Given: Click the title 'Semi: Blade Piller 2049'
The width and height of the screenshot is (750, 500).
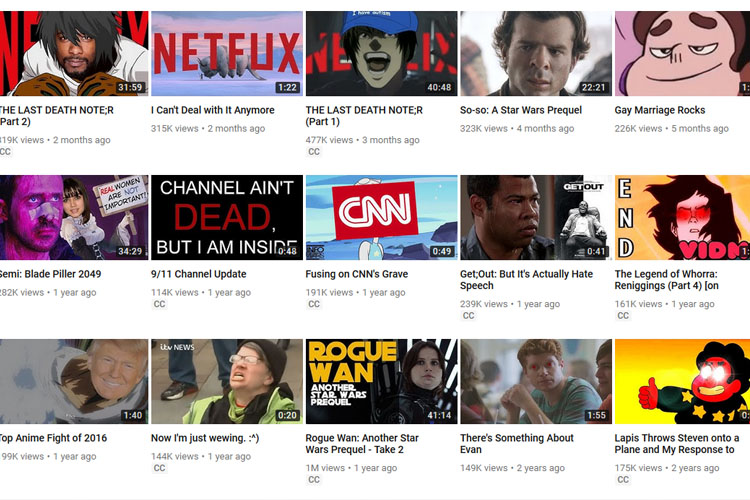Looking at the screenshot, I should coord(50,274).
